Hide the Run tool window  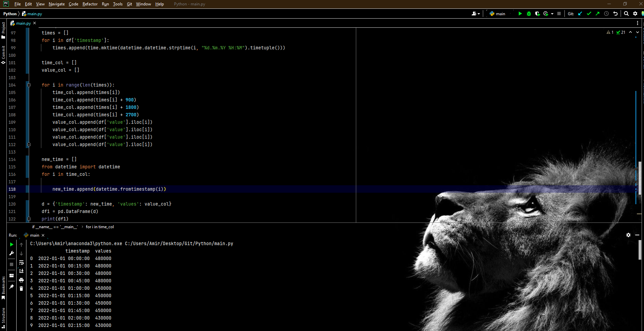click(637, 235)
